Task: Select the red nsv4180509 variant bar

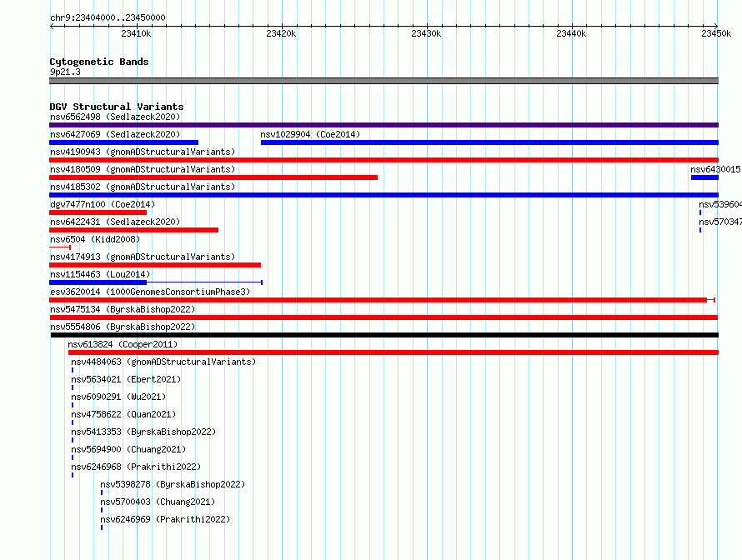Action: 213,177
